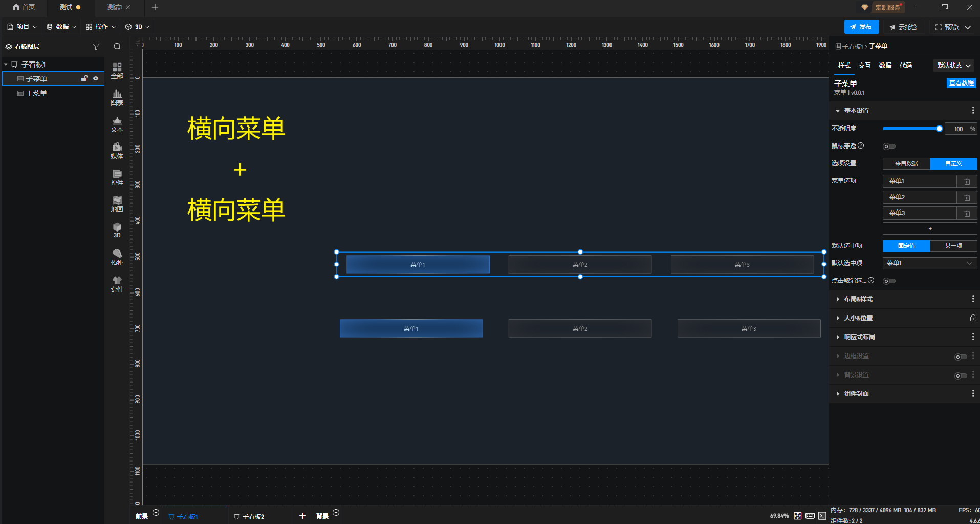This screenshot has height=524, width=980.
Task: Expand the 布局&样式 section
Action: (x=858, y=299)
